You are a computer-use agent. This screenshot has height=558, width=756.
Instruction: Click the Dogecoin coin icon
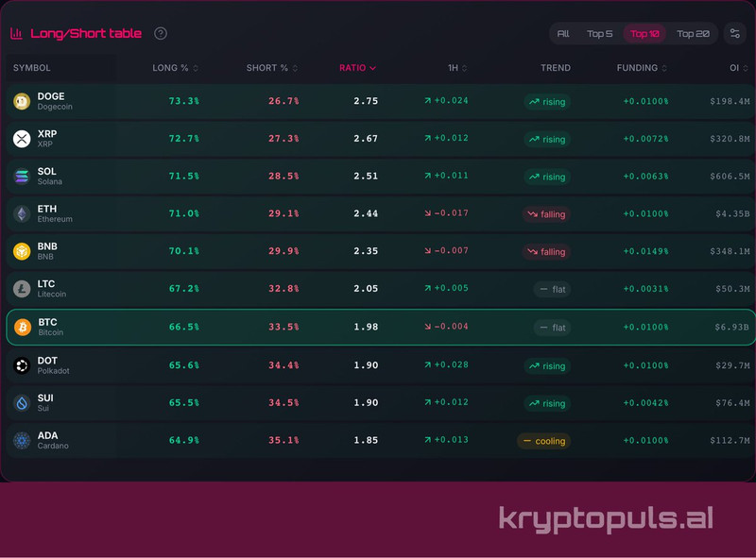(x=22, y=101)
